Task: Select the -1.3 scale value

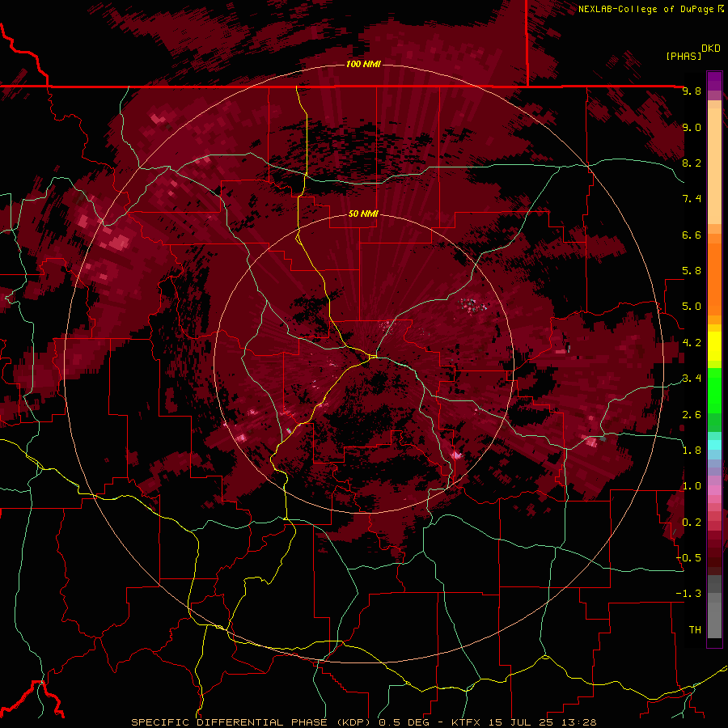Action: [688, 594]
